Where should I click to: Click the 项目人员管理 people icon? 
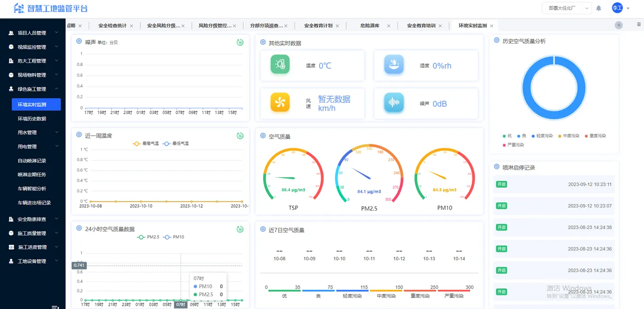(x=11, y=33)
